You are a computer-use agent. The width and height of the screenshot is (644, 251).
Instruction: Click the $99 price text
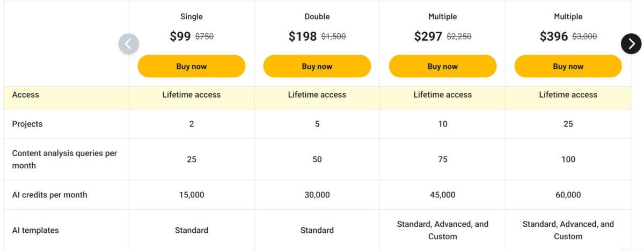tap(180, 36)
